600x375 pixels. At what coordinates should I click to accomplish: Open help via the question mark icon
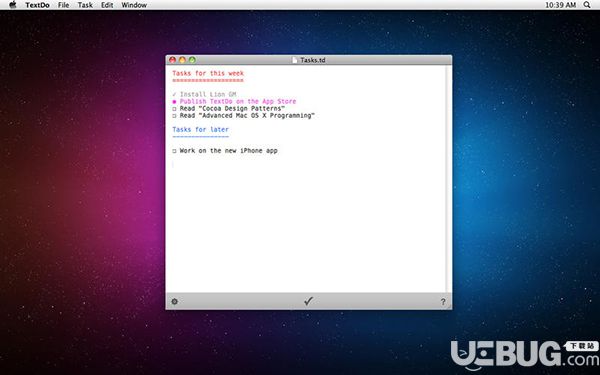tap(443, 302)
